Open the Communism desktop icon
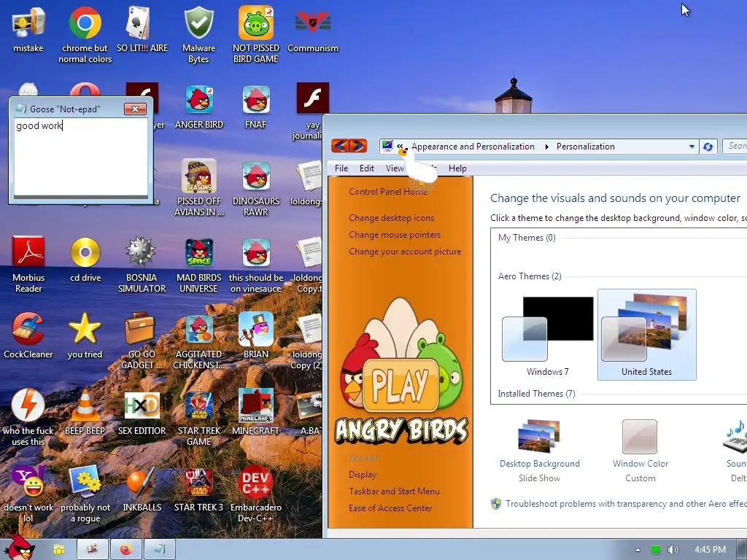Image resolution: width=747 pixels, height=560 pixels. 312,29
